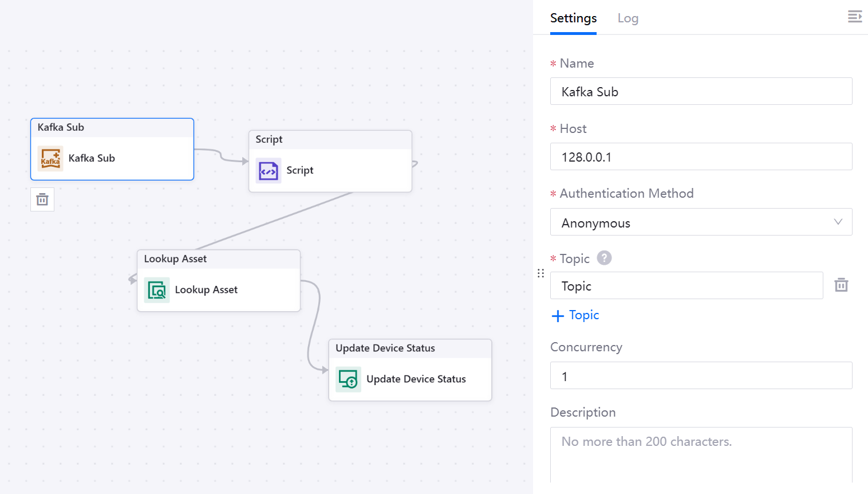Select the Settings tab

573,18
